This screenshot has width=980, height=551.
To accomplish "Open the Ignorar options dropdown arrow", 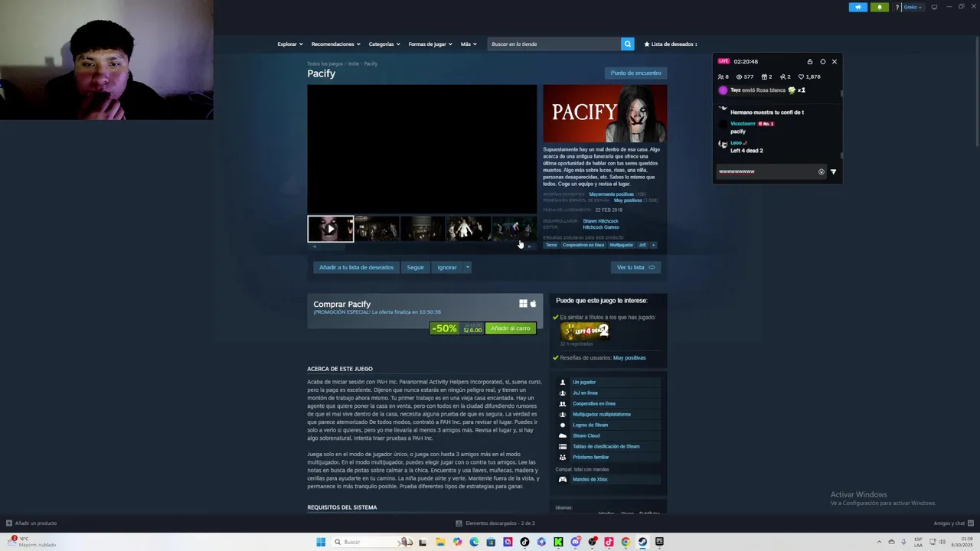I will click(467, 267).
